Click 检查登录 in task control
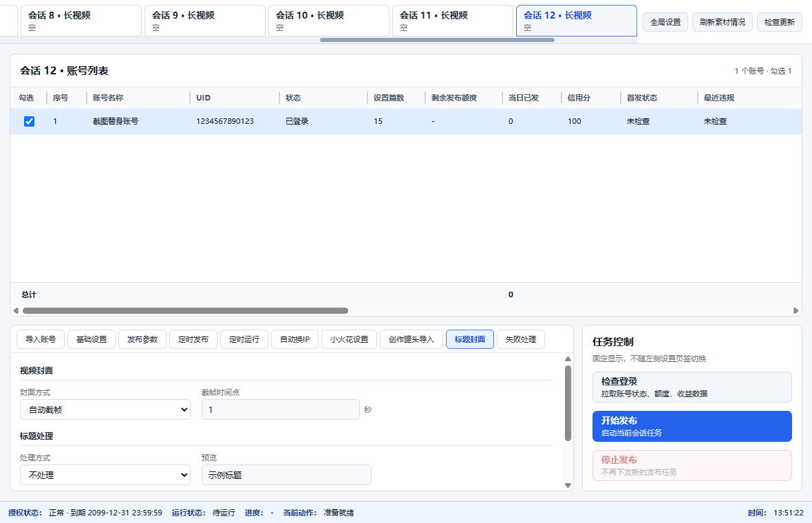 (692, 387)
